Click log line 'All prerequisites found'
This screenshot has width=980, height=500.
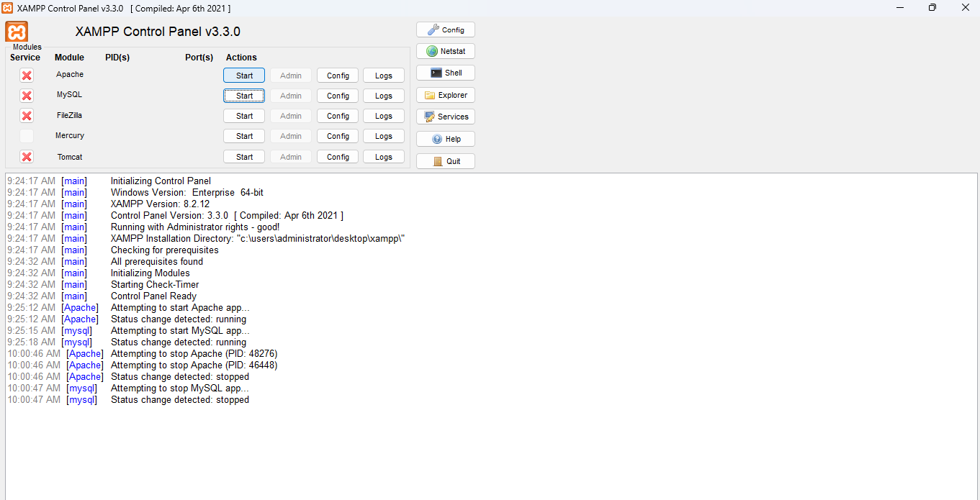pyautogui.click(x=157, y=262)
